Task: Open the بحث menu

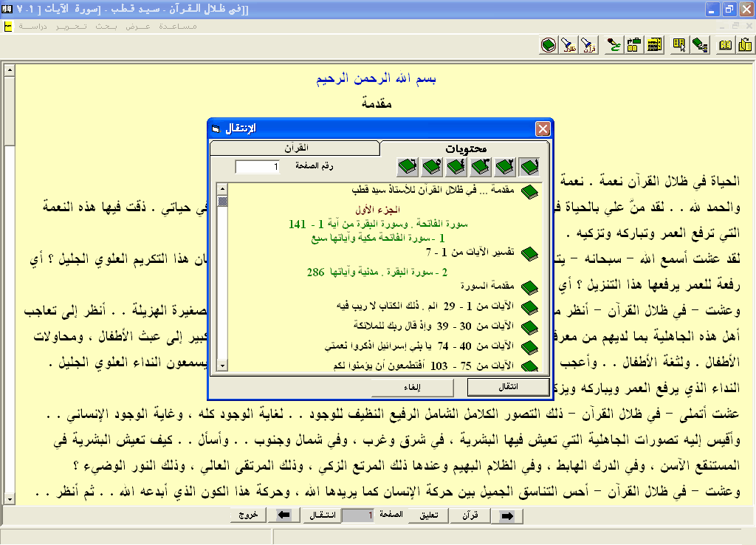Action: coord(106,27)
